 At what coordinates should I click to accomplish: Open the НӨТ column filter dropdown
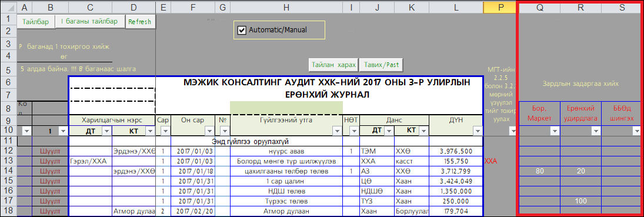coord(354,131)
